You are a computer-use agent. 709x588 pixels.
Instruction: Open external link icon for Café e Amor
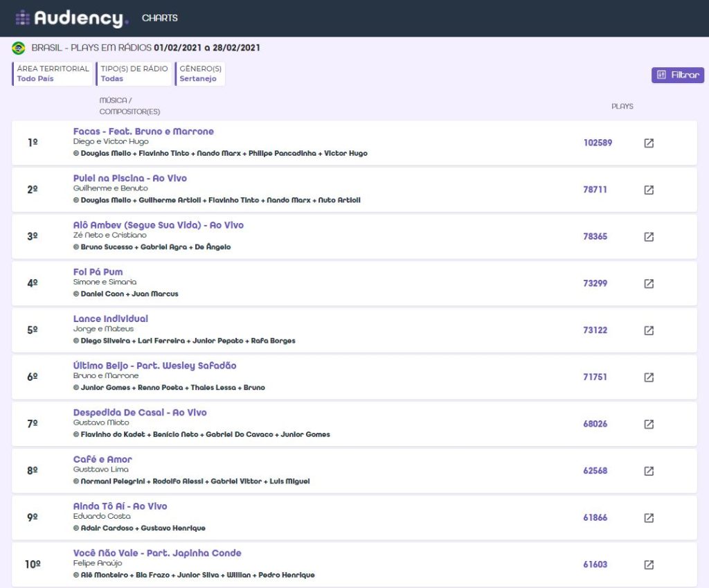(649, 471)
